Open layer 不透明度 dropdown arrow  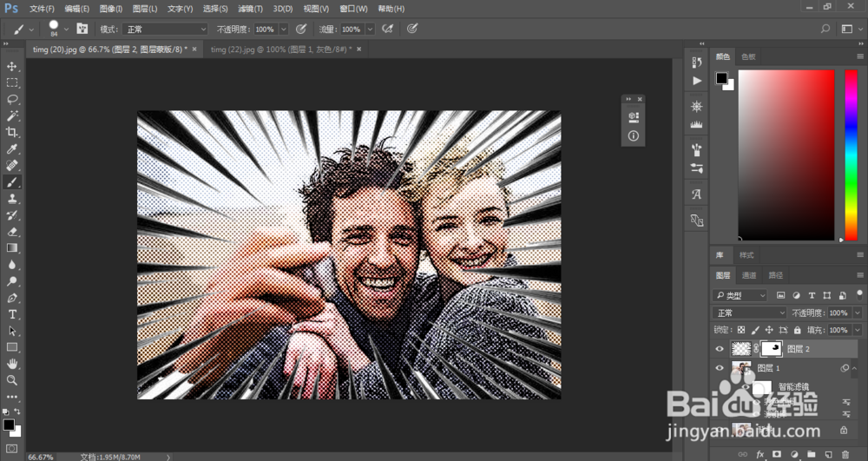tap(858, 313)
